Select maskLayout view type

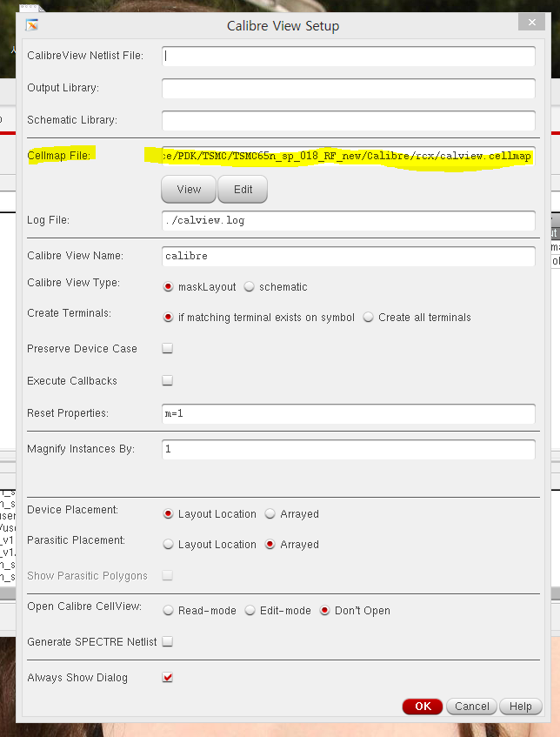168,287
